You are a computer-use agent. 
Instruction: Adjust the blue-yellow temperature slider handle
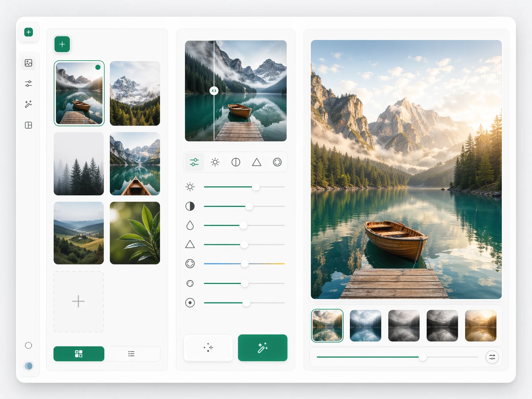[x=244, y=264]
